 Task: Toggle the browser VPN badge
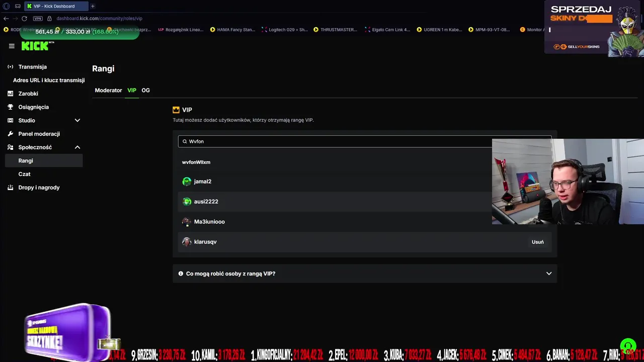(38, 19)
